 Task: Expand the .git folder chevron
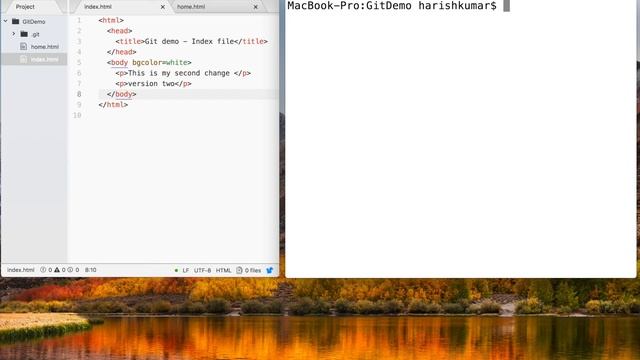pos(13,34)
